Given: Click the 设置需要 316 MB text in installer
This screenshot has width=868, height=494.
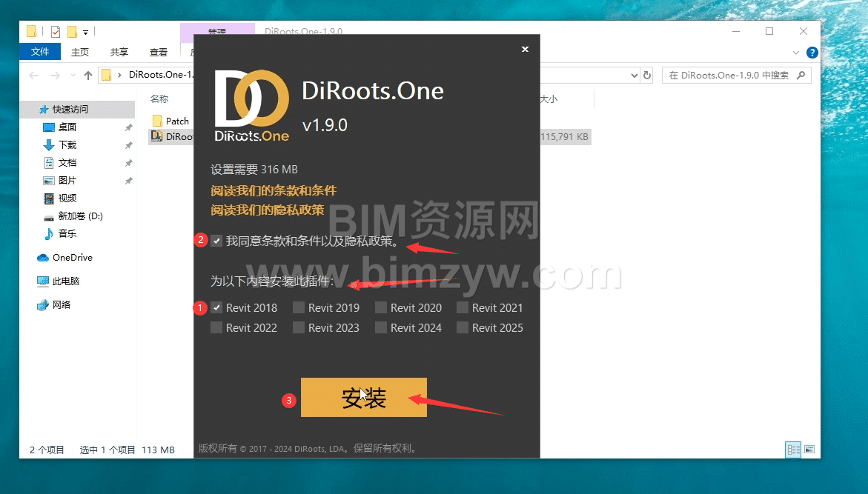Looking at the screenshot, I should pos(254,170).
